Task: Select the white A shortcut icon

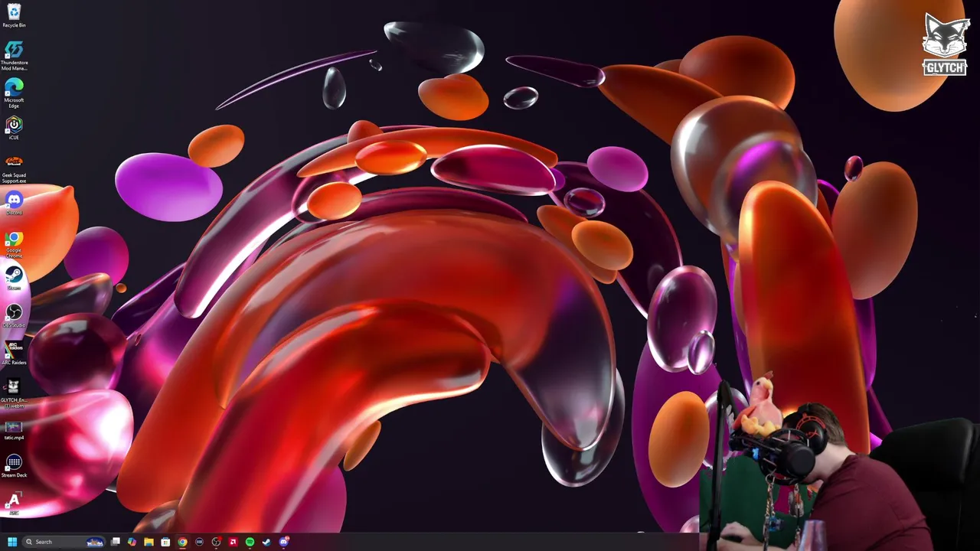Action: click(x=14, y=502)
